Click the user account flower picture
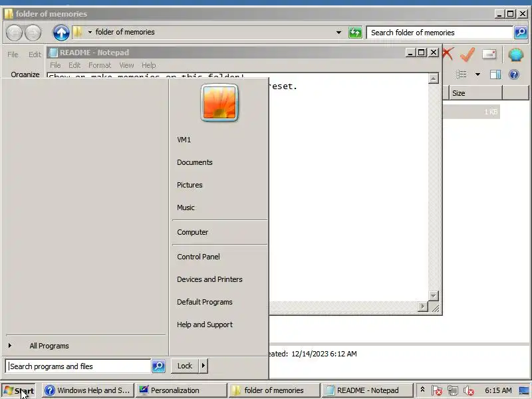This screenshot has width=532, height=399. click(219, 103)
